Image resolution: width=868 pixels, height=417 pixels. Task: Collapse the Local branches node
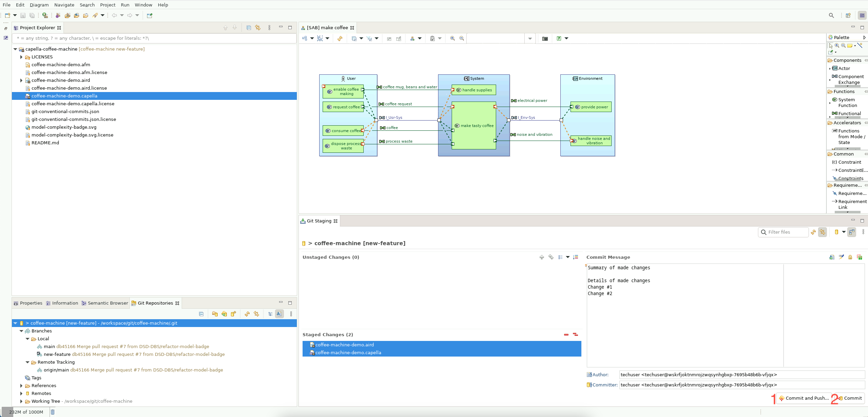27,339
